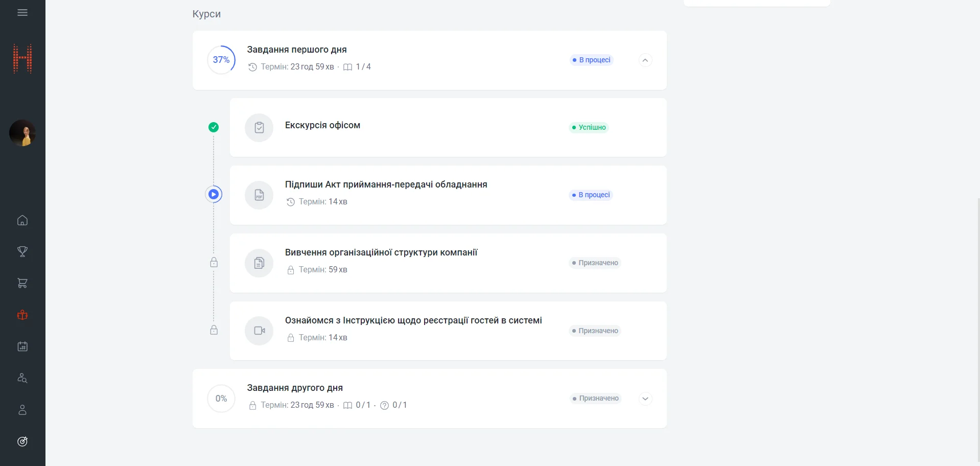Click the blue play in-progress step marker

tap(214, 194)
